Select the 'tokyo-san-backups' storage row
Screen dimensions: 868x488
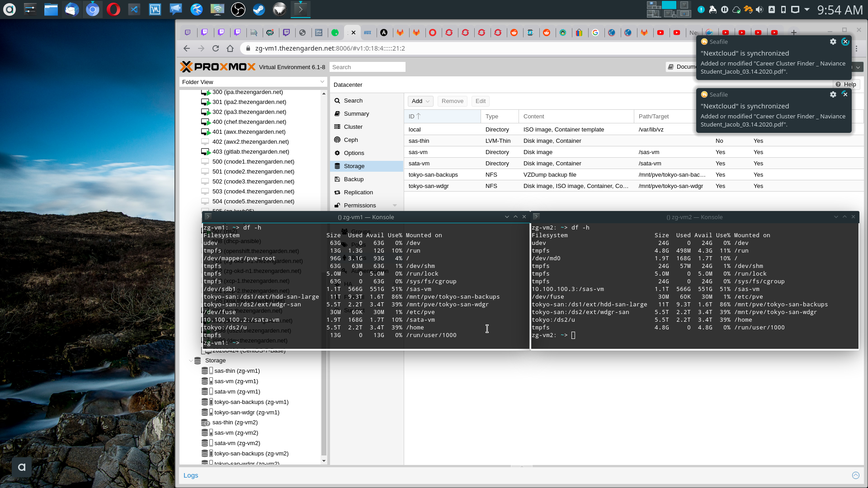[x=633, y=175]
